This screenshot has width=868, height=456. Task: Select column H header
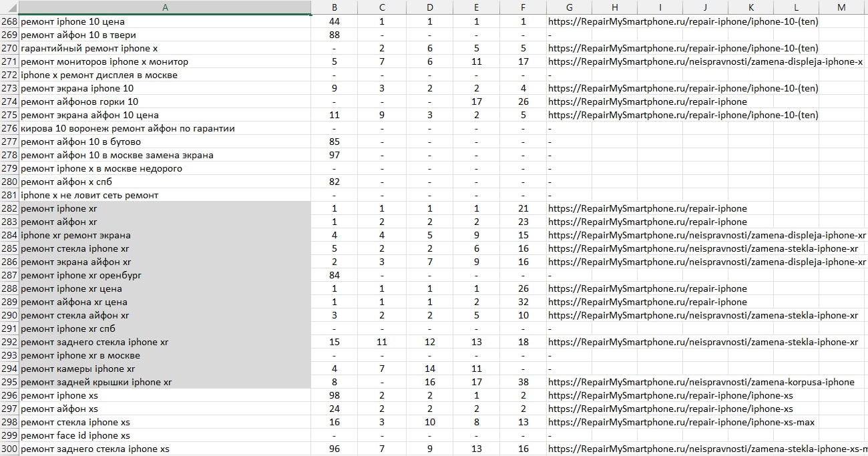(x=614, y=7)
